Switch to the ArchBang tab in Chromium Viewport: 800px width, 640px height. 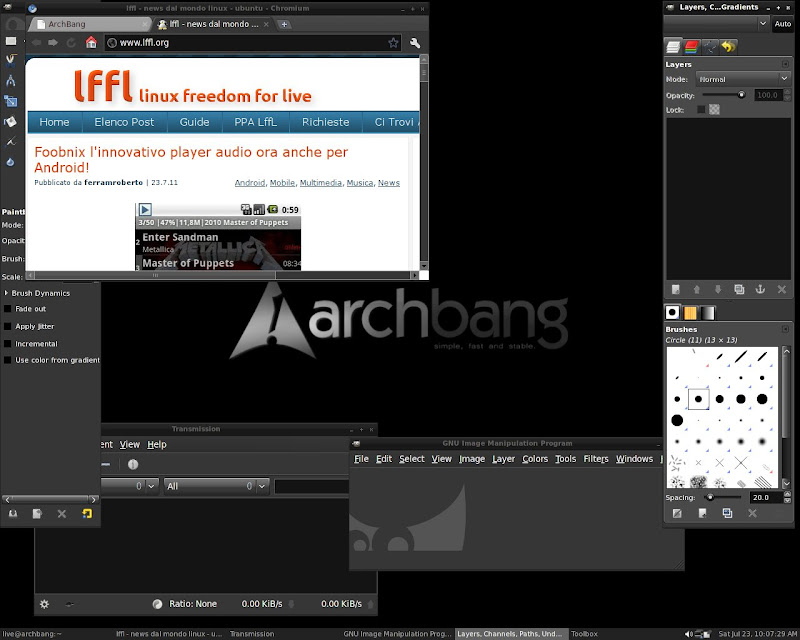tap(89, 24)
